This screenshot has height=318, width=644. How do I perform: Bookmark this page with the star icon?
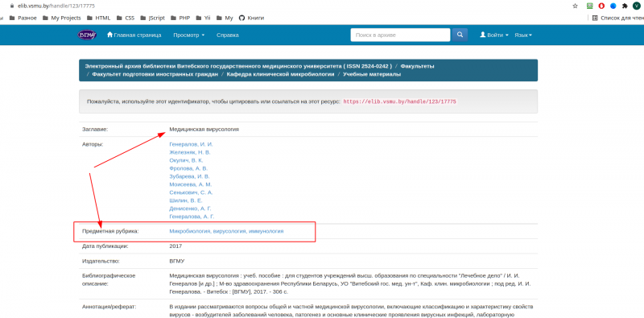tap(575, 6)
